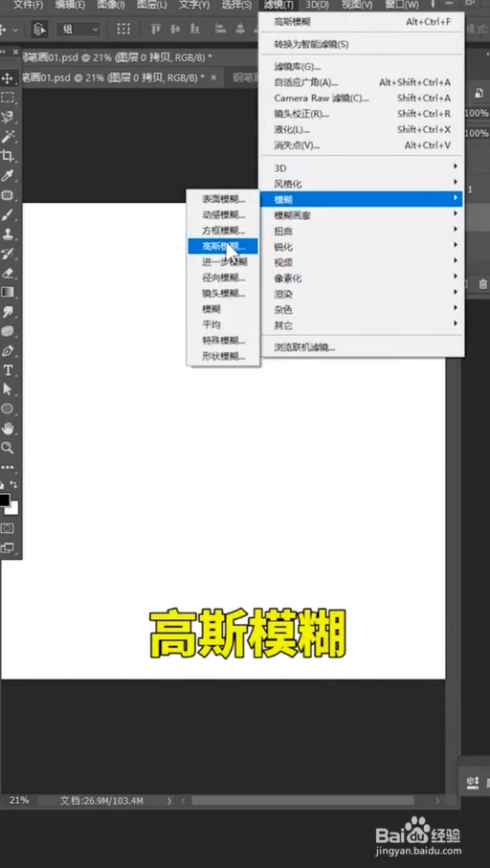This screenshot has height=868, width=490.
Task: Reset to default black and white colors
Action: [2, 485]
